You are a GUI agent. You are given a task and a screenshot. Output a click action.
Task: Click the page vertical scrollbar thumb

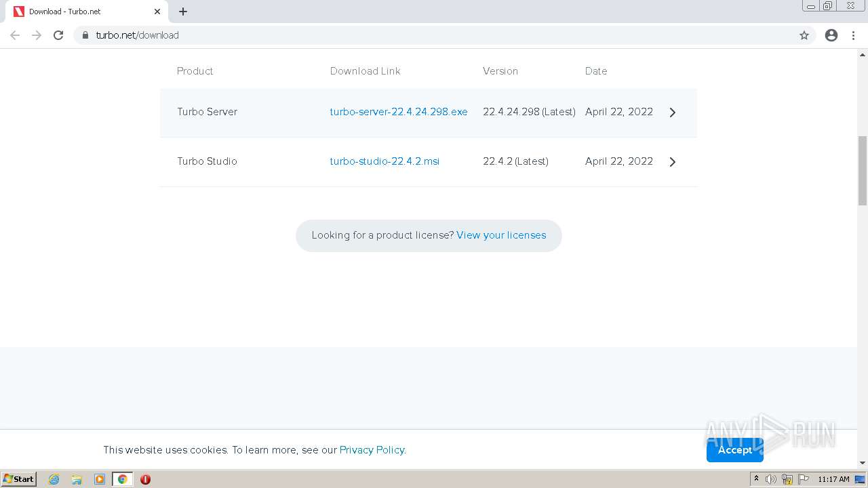coord(863,170)
